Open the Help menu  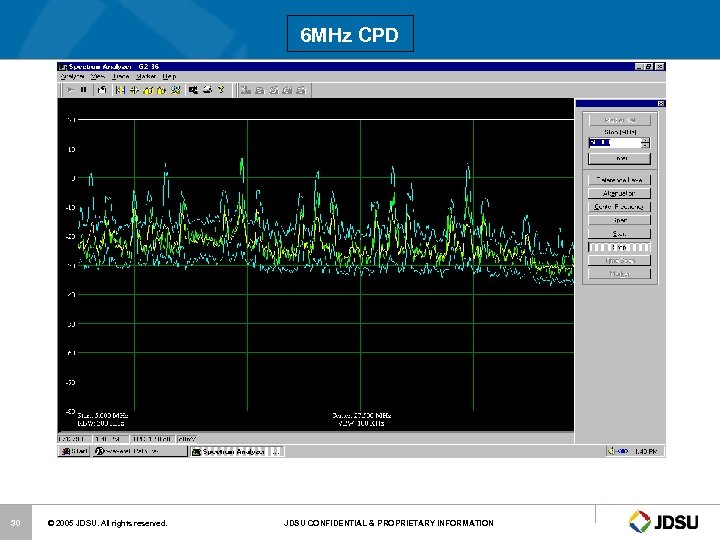tap(169, 76)
